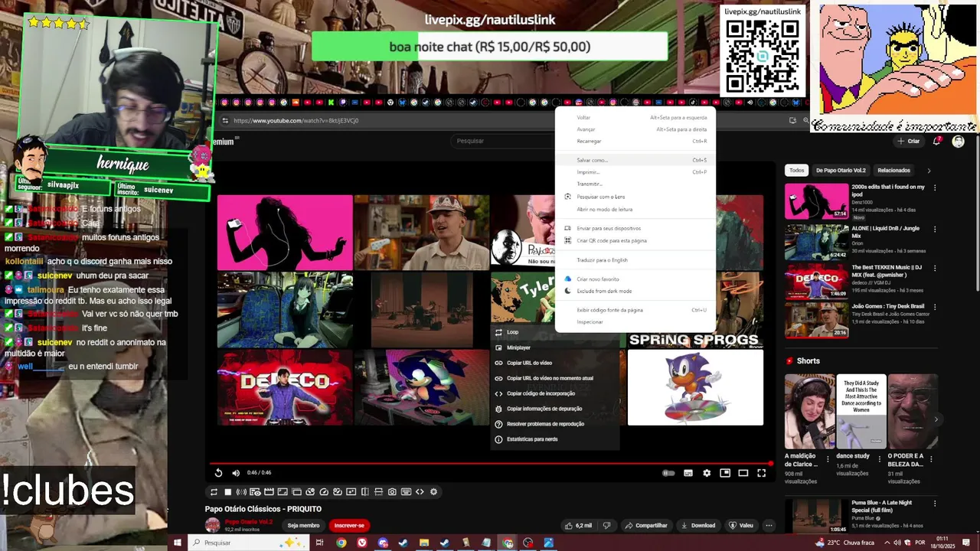Open the File Explorer taskbar icon

pyautogui.click(x=423, y=543)
